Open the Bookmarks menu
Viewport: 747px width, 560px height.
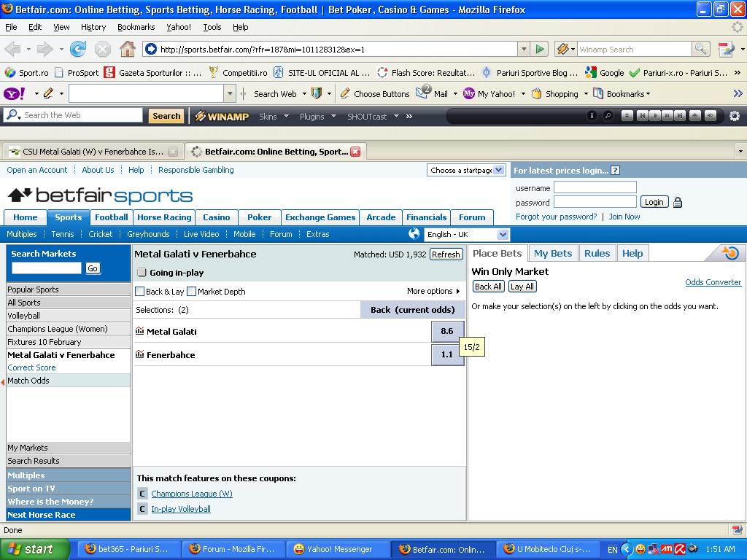tap(136, 27)
